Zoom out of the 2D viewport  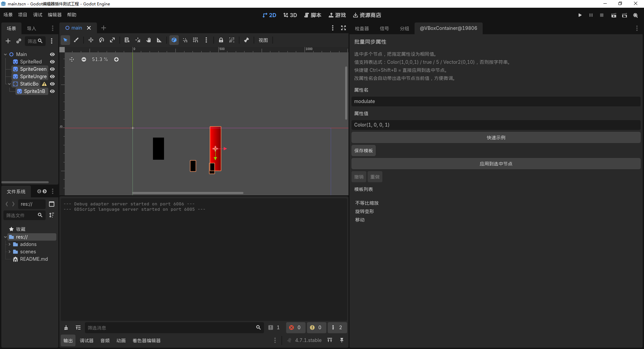tap(84, 59)
